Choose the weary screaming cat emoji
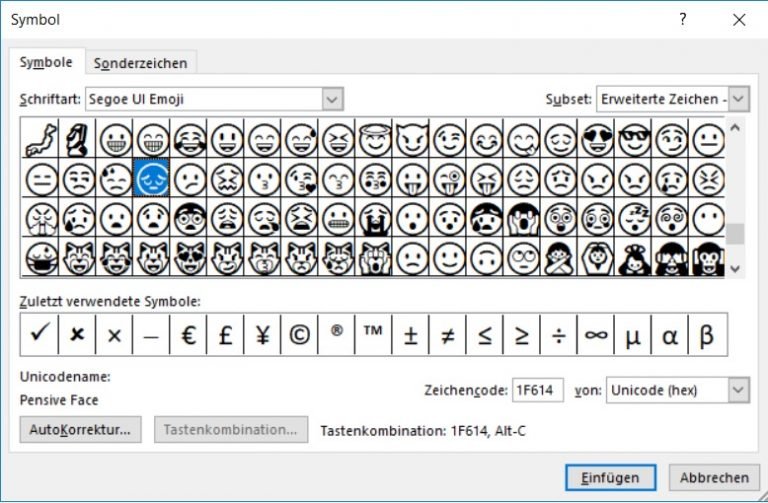This screenshot has width=768, height=503. click(375, 257)
